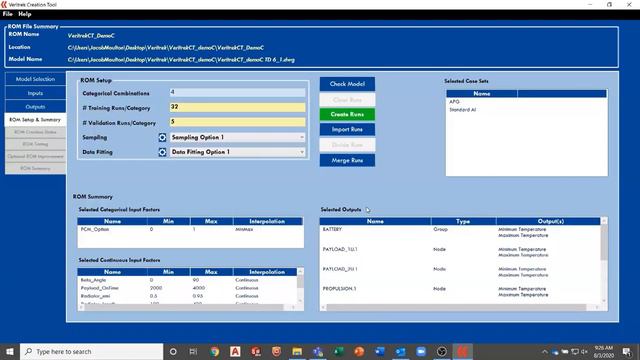Open notifications action center icon
This screenshot has width=640, height=360.
pyautogui.click(x=627, y=351)
